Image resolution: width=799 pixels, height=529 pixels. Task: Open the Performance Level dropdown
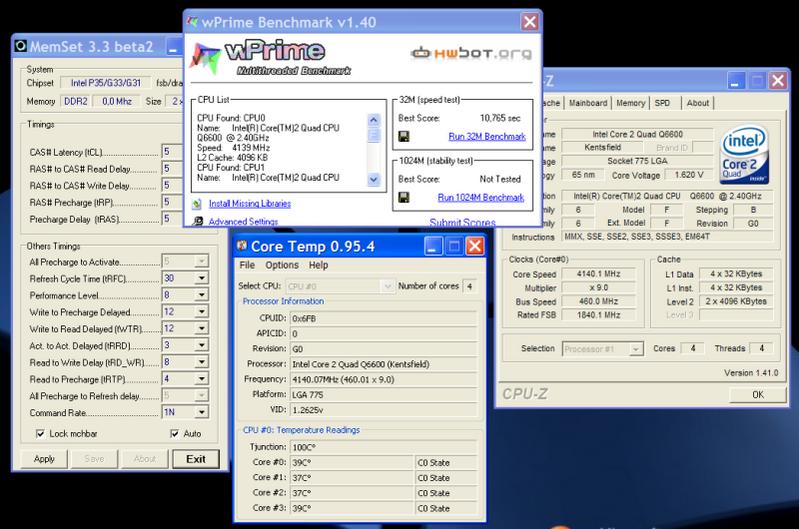coord(202,295)
